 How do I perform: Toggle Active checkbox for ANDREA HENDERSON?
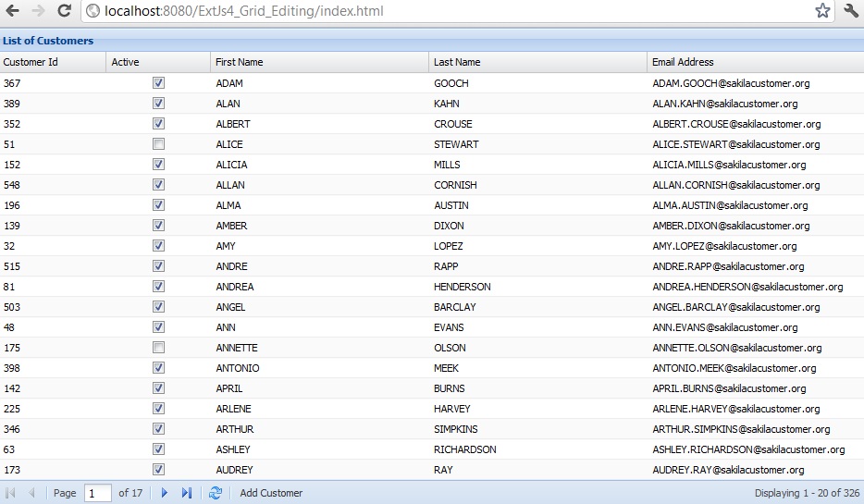(158, 287)
